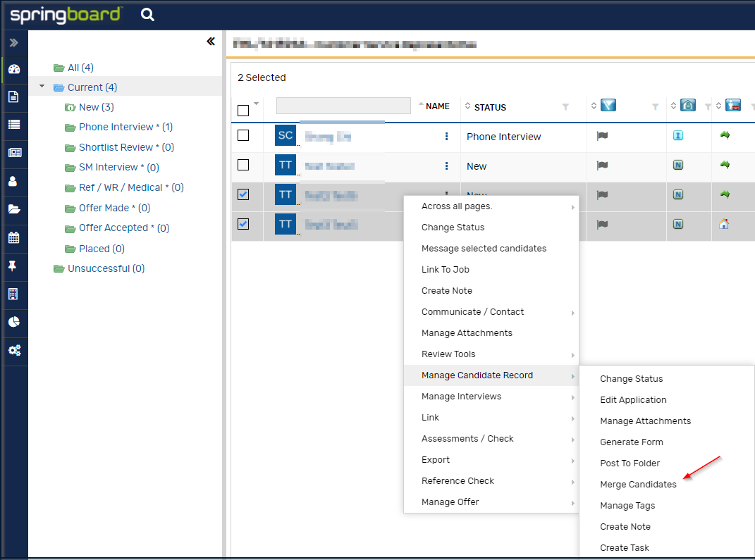
Task: Sort by the lock folder column icon
Action: pyautogui.click(x=687, y=106)
